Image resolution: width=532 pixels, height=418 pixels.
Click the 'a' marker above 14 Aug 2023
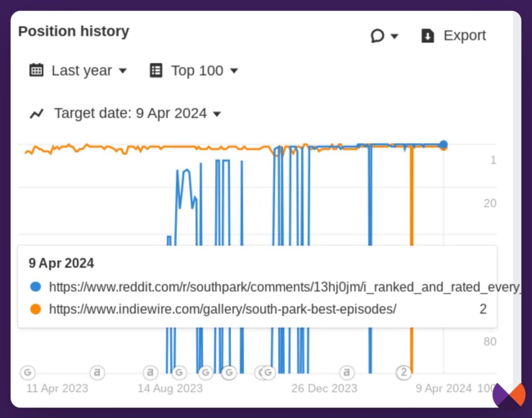[x=150, y=372]
